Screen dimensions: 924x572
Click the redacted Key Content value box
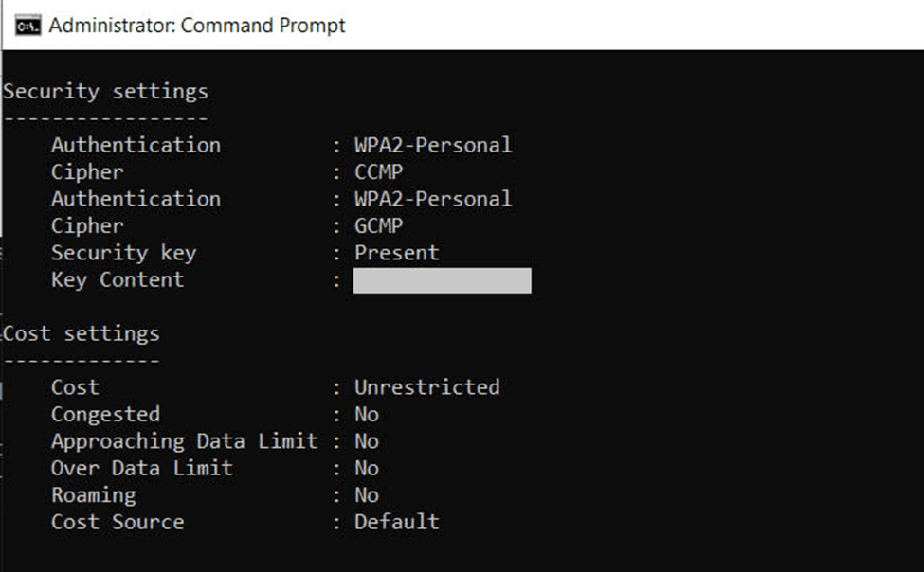coord(442,280)
